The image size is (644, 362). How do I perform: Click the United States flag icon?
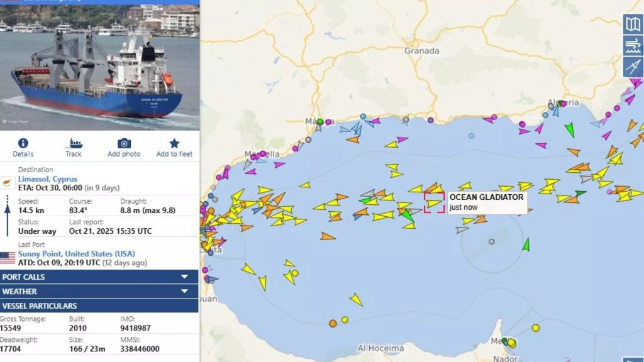[8, 258]
